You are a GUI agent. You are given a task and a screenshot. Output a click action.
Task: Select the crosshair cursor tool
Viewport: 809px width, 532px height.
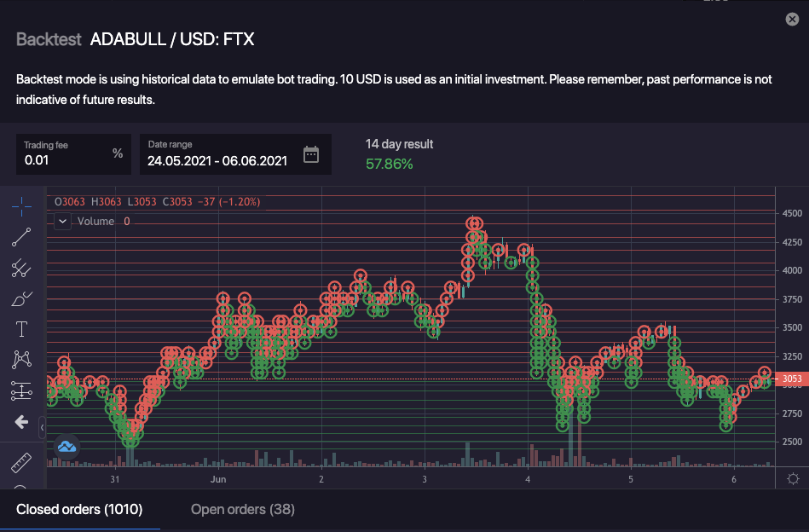point(22,205)
